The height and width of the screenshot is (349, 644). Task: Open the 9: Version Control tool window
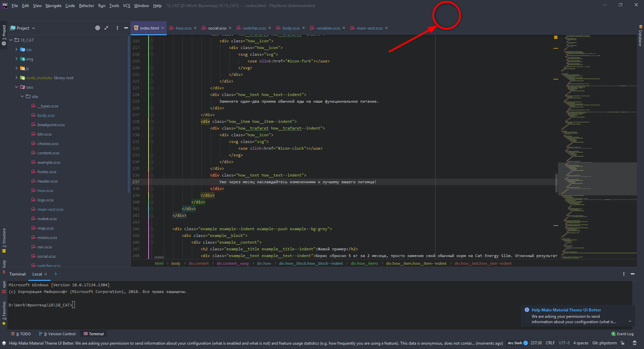(x=57, y=334)
